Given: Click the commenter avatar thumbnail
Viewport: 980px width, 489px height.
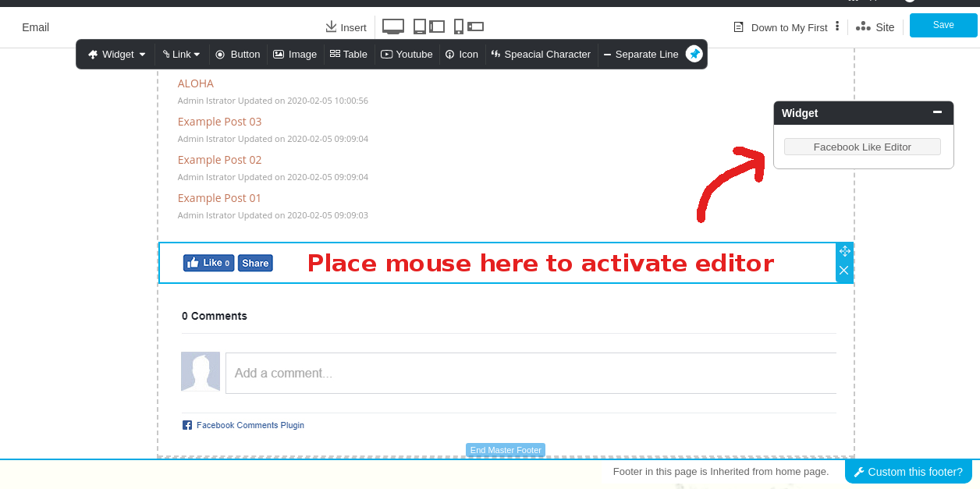Looking at the screenshot, I should click(x=201, y=371).
